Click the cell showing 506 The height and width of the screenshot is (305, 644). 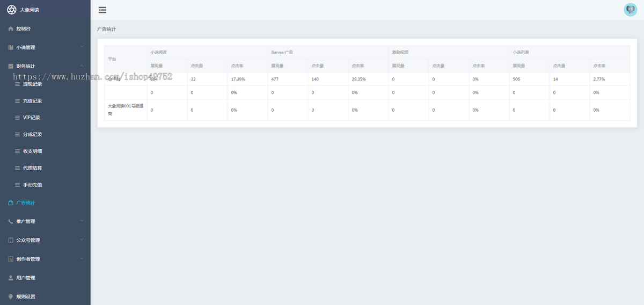(529, 79)
